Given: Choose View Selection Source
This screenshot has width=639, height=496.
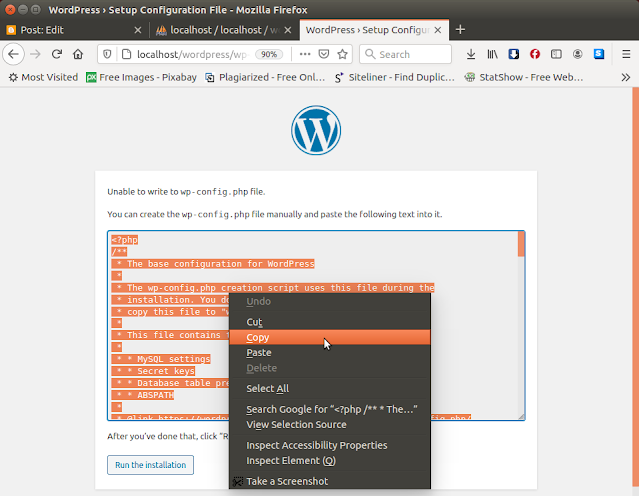Looking at the screenshot, I should (x=330, y=425).
